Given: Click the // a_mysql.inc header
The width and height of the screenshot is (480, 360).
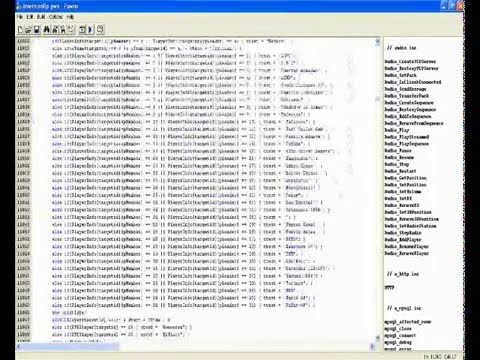Looking at the screenshot, I should coord(404,308).
